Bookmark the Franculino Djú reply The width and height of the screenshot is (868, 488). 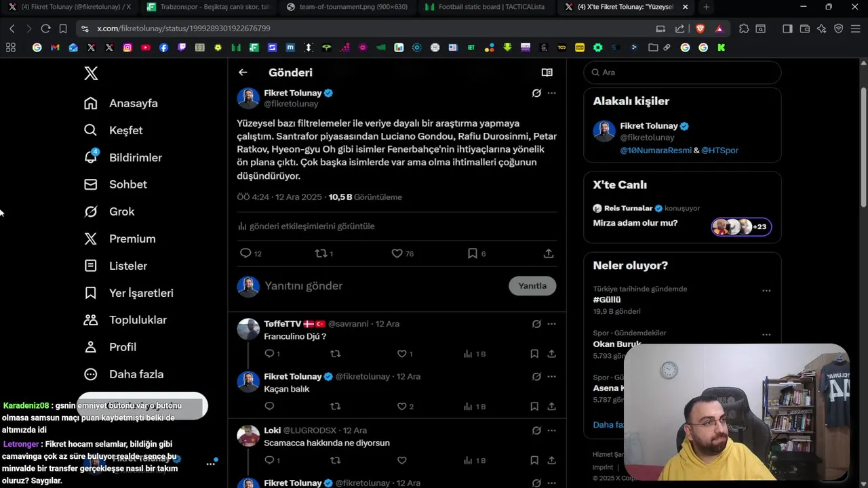(534, 354)
